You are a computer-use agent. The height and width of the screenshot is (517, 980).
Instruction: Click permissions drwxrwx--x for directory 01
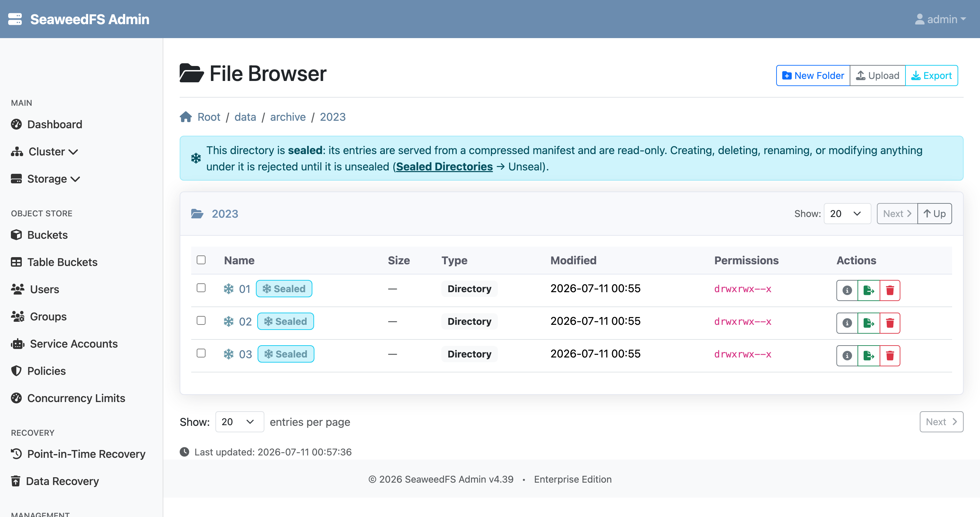742,289
